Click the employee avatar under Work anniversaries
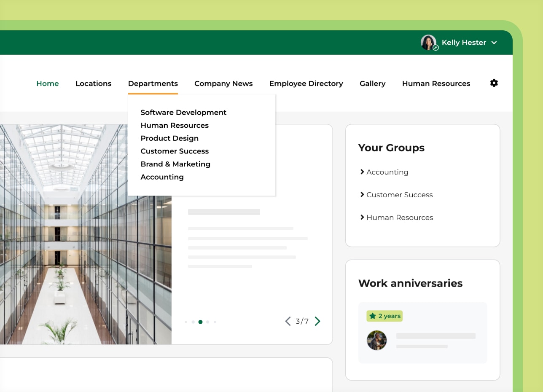 [377, 341]
